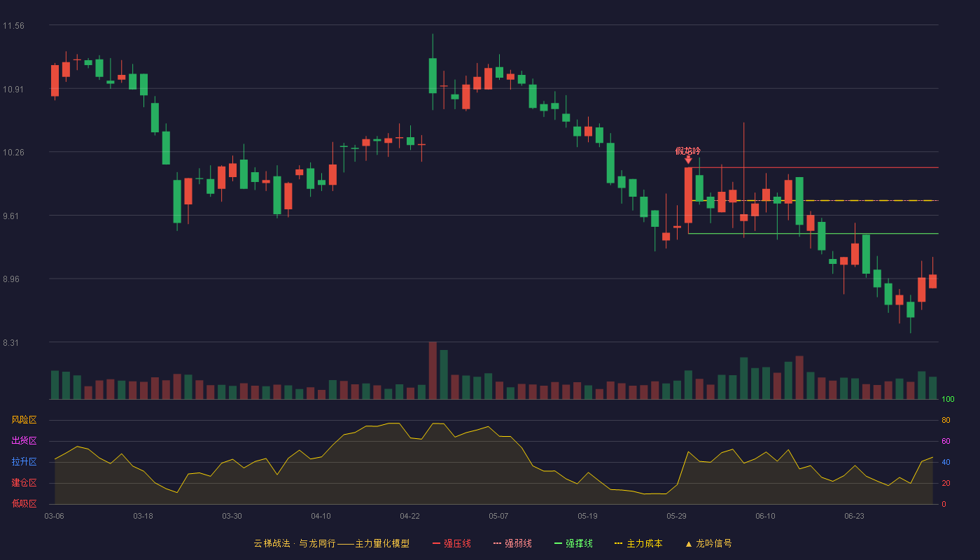Click the 100 indicator scale value

tap(948, 400)
